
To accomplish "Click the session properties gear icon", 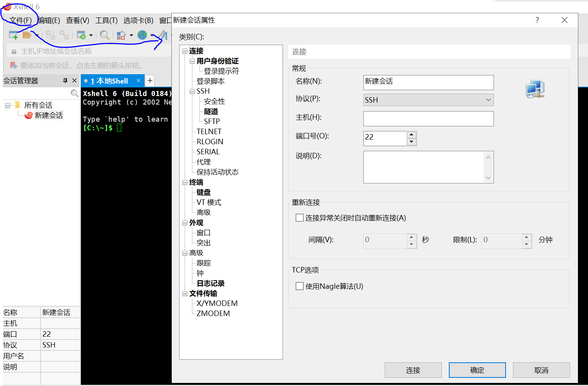I will pos(82,35).
